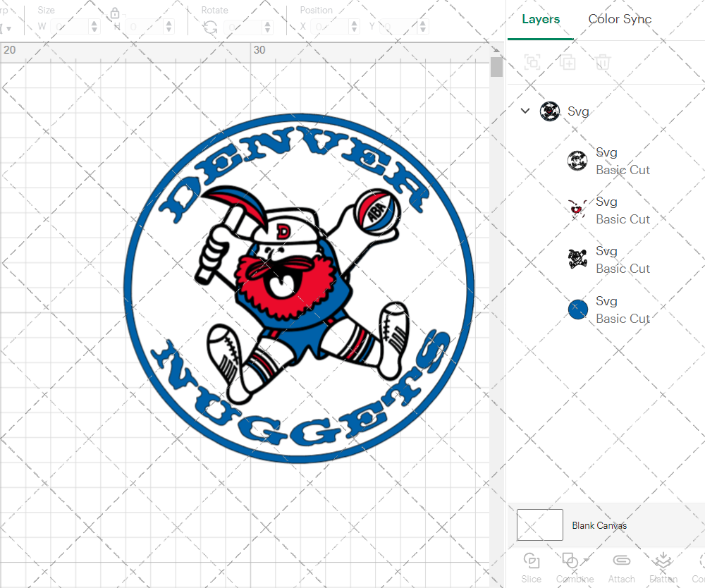The width and height of the screenshot is (705, 588).
Task: Click the Denver Nuggets logo on canvas
Action: point(299,288)
